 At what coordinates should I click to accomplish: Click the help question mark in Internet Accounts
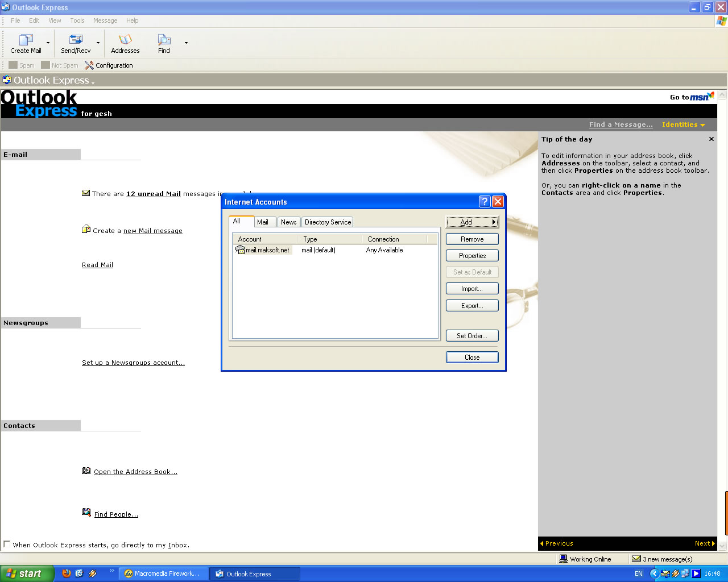485,201
